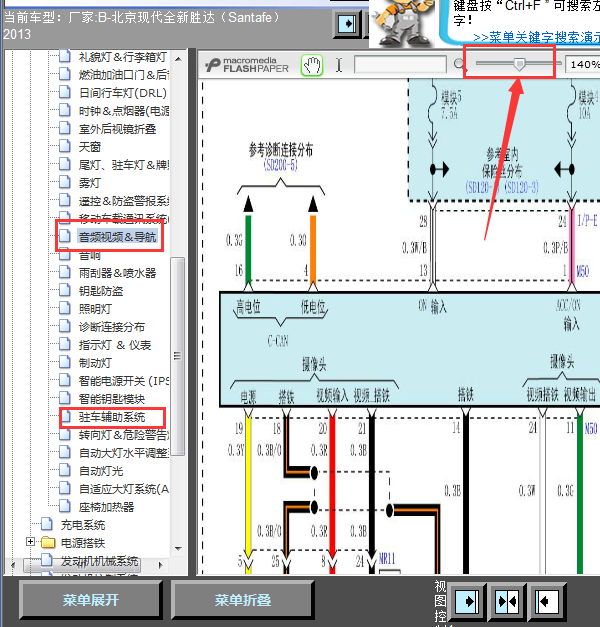600x627 pixels.
Task: Select 天窗 tree item
Action: point(90,147)
